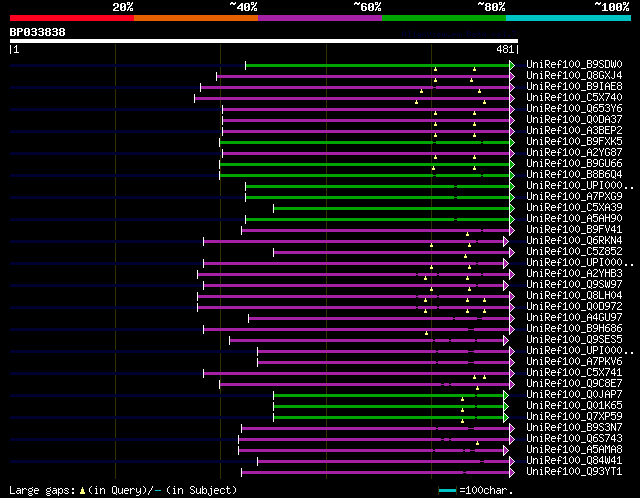Screen dimensions: 640x498
Task: Open hit UniRef100_Q8GXJ4
Action: pyautogui.click(x=574, y=76)
